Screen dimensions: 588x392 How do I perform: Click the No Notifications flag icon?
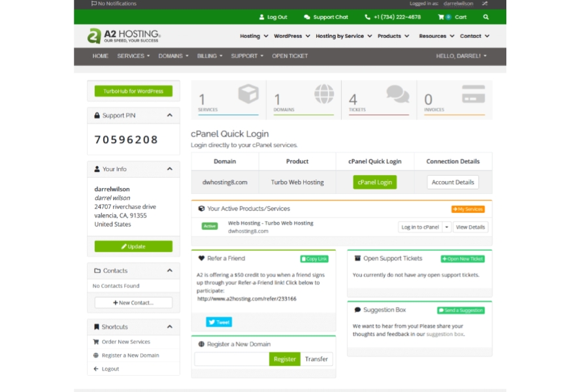coord(93,3)
